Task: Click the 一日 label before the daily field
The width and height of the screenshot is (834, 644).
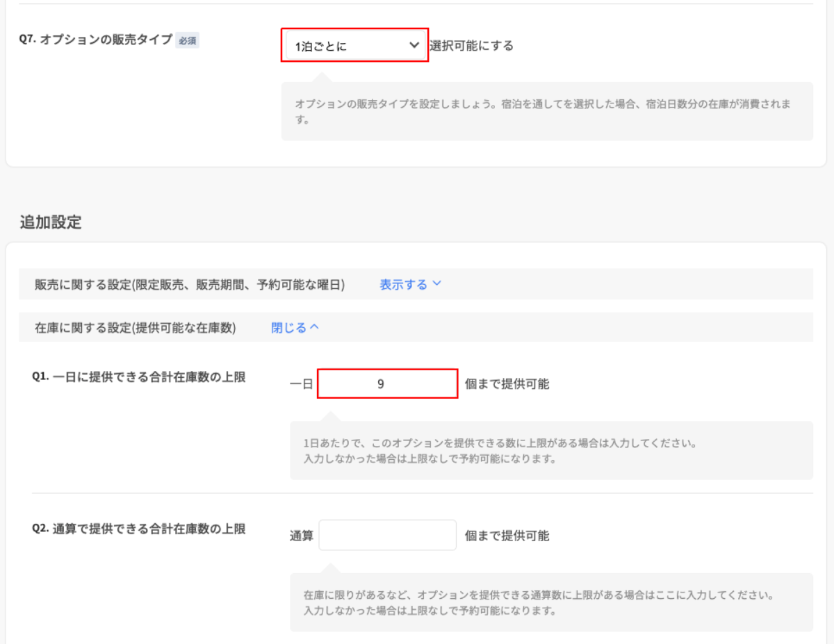Action: 302,384
